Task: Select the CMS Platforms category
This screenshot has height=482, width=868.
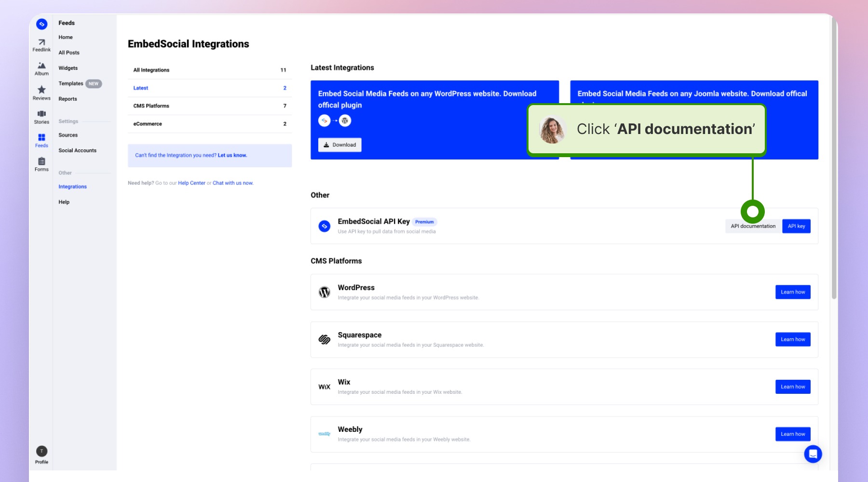Action: point(210,106)
